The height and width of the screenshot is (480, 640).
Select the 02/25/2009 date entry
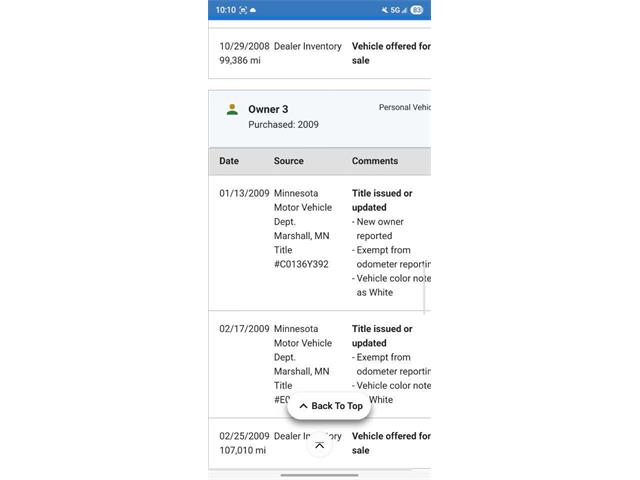(244, 436)
